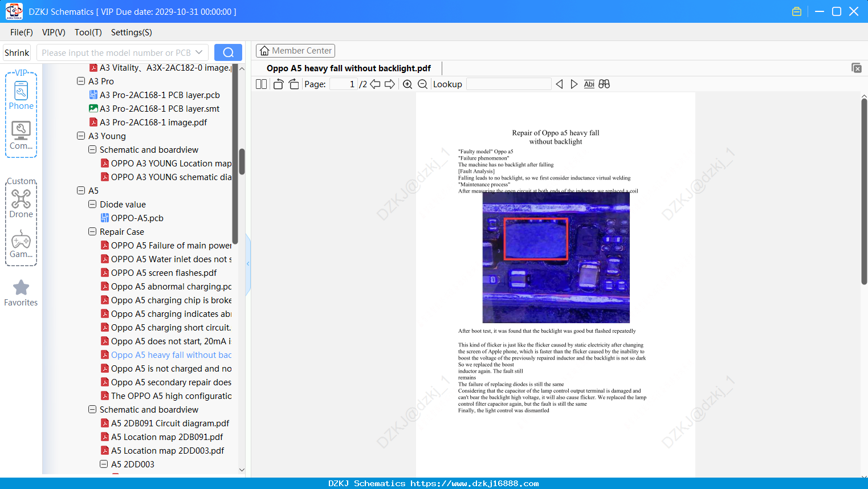Click the PDF viewer vertical scrollbar thumb
Image resolution: width=868 pixels, height=489 pixels.
pyautogui.click(x=864, y=191)
